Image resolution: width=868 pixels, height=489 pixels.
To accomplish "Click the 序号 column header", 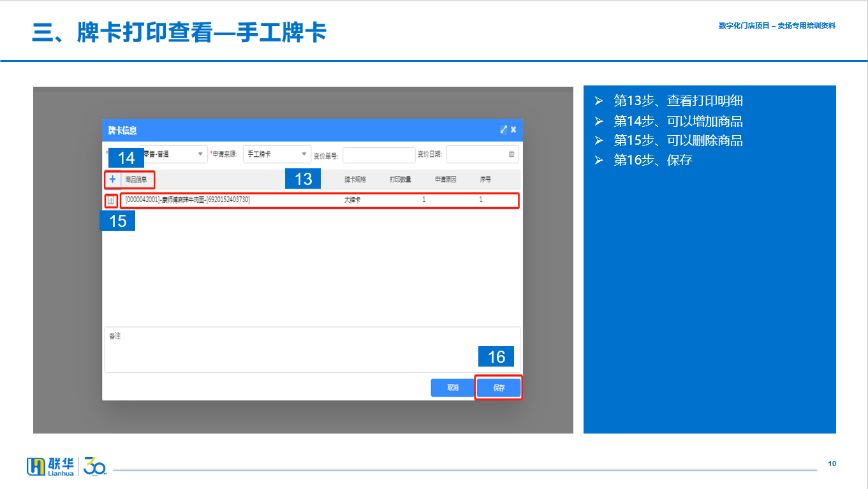I will pyautogui.click(x=485, y=180).
